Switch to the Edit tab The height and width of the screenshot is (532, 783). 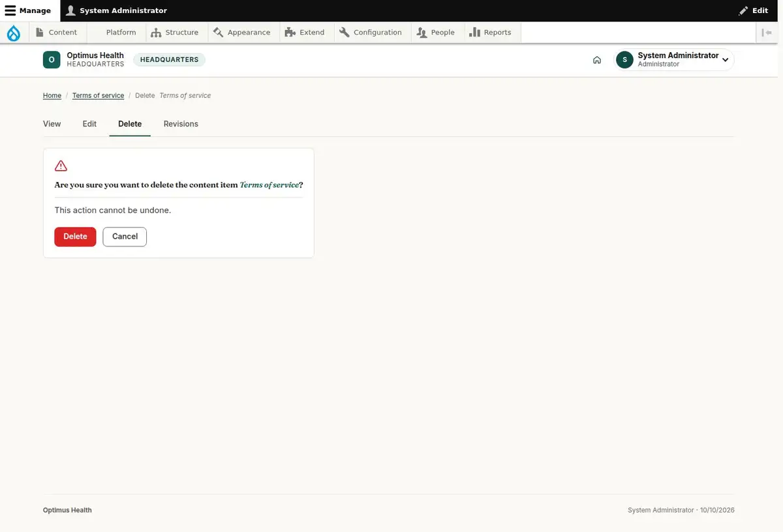click(x=89, y=124)
